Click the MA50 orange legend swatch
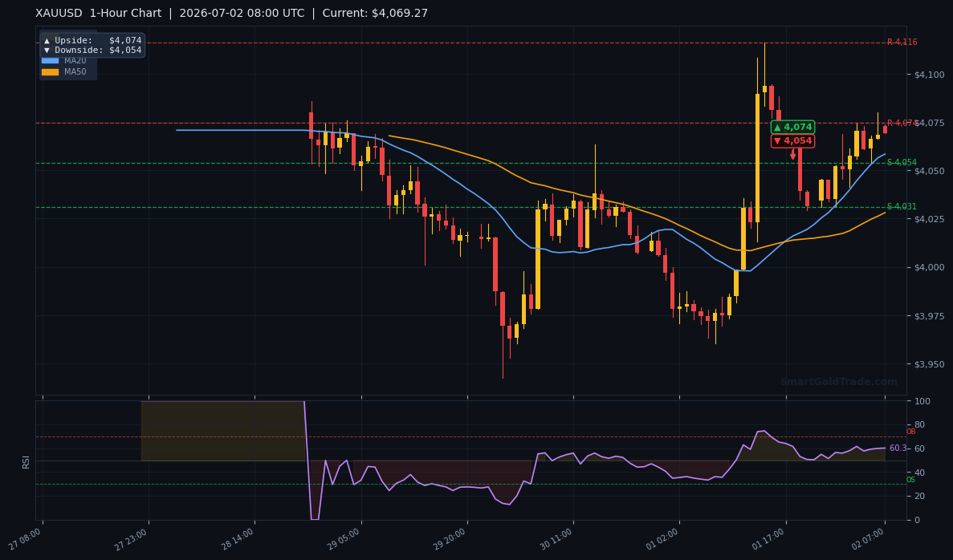This screenshot has height=560, width=953. (50, 71)
